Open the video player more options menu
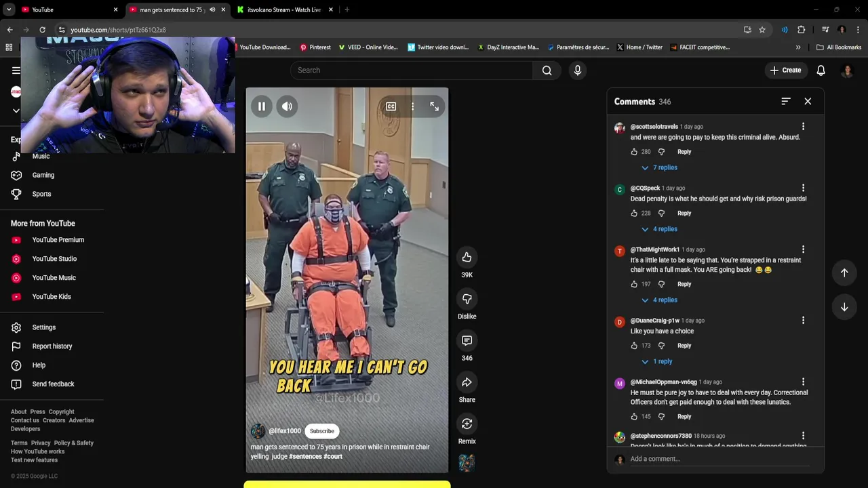Viewport: 868px width, 488px height. 412,106
